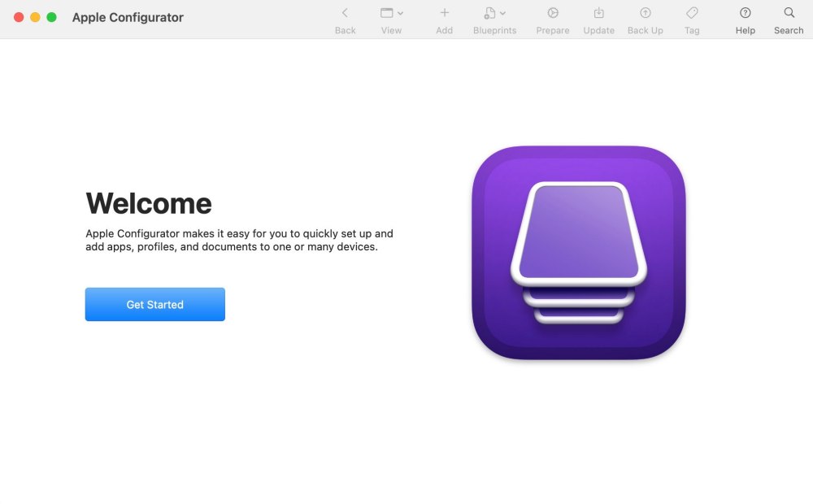813x504 pixels.
Task: Select the Prepare toolbar icon
Action: pos(553,13)
